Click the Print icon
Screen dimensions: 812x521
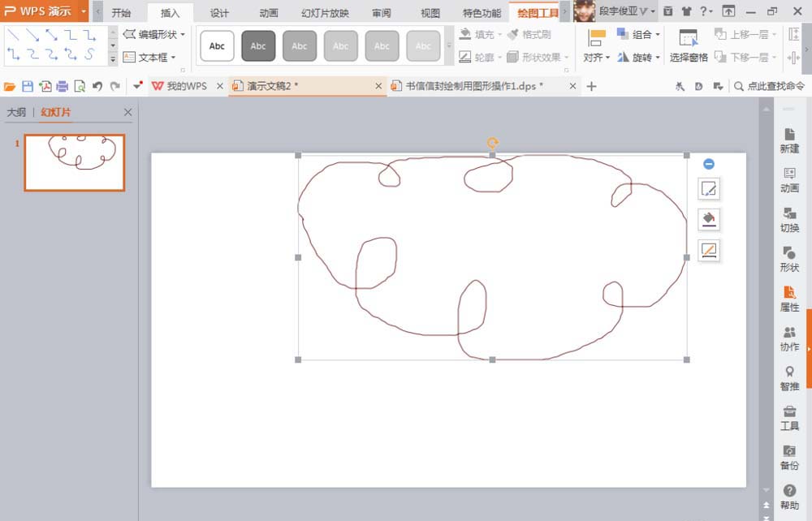click(62, 84)
